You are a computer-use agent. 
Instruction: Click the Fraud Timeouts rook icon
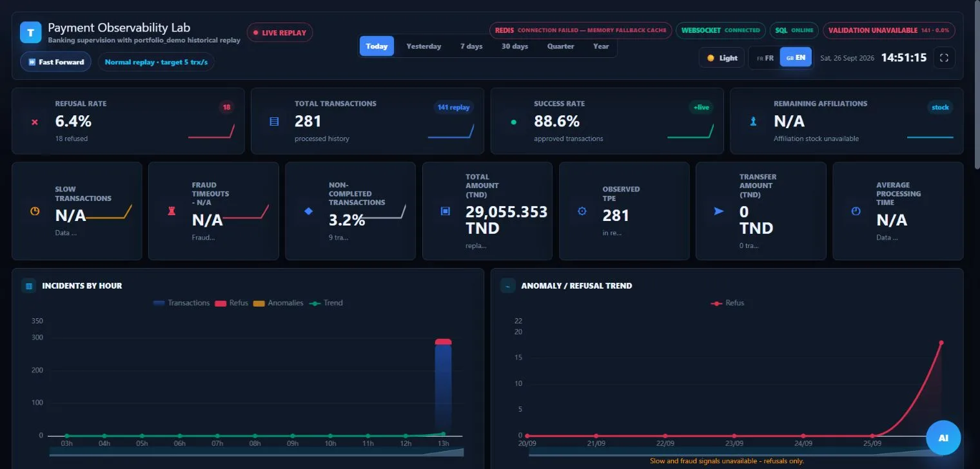click(171, 211)
